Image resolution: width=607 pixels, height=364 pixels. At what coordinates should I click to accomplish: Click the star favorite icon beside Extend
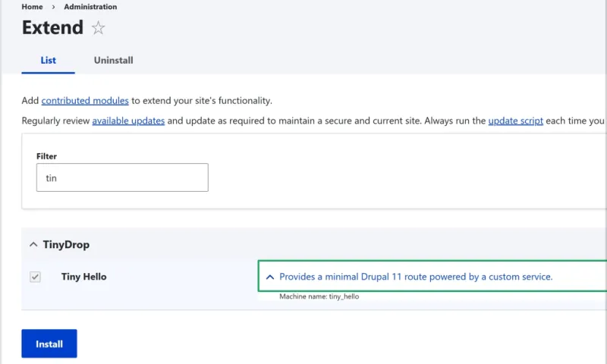point(98,28)
